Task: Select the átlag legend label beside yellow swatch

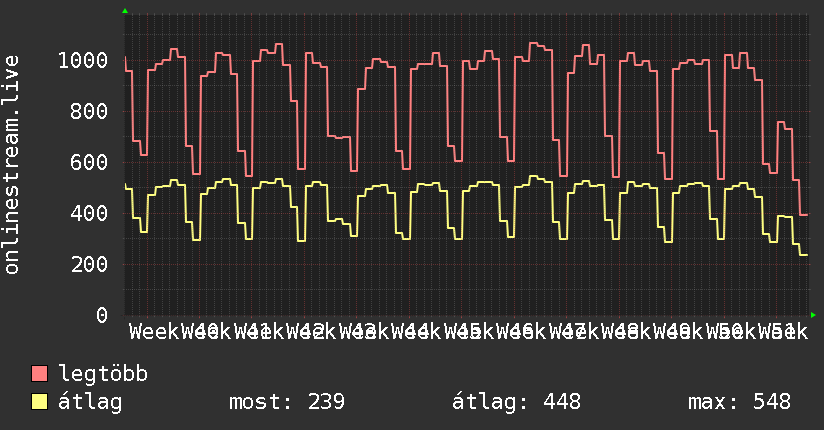Action: click(x=90, y=402)
